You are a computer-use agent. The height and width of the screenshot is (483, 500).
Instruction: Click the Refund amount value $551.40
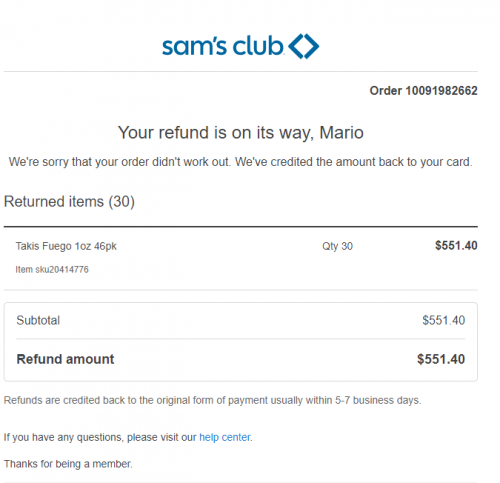click(x=441, y=359)
